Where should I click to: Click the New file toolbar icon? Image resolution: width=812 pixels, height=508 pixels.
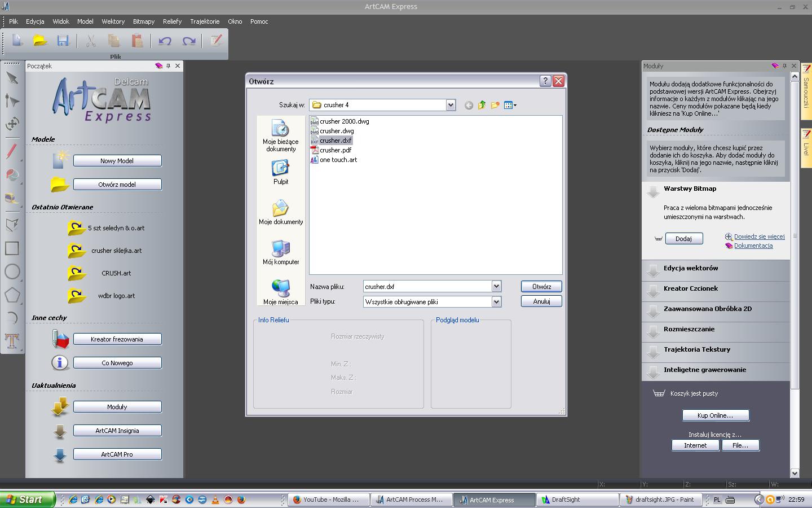[x=17, y=41]
